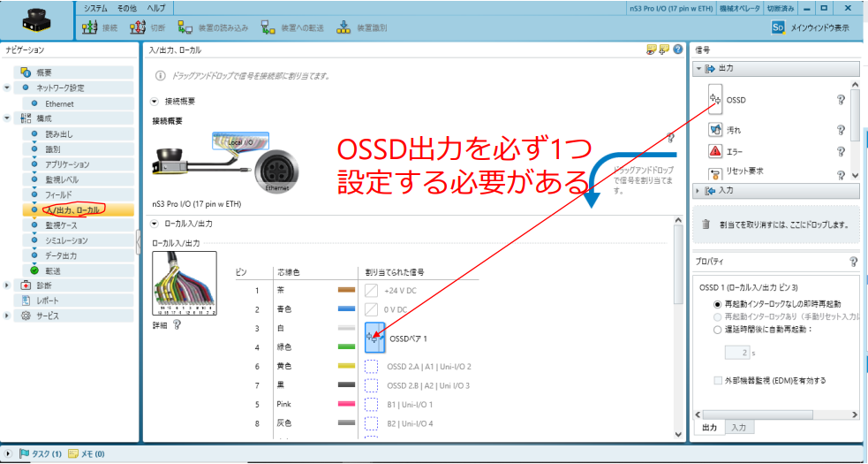
Task: Switch to the 出力 tab
Action: point(710,428)
